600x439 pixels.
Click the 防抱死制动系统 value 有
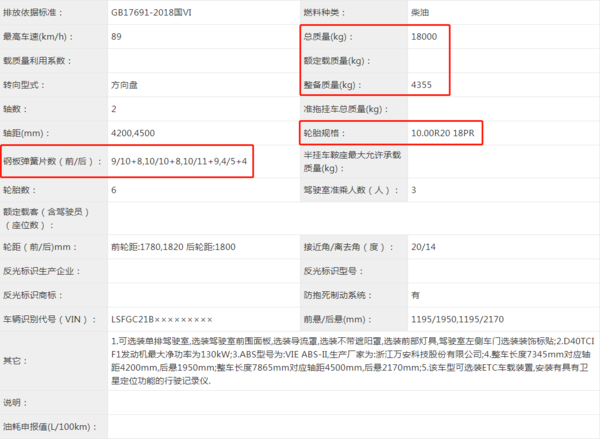point(415,294)
